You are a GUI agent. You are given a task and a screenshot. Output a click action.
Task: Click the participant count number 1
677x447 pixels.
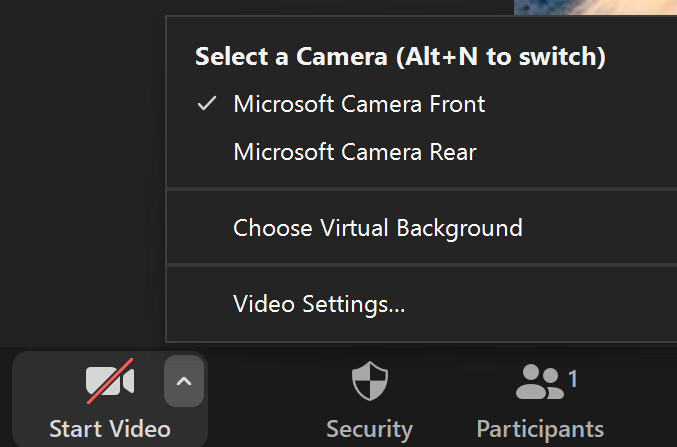(x=573, y=378)
